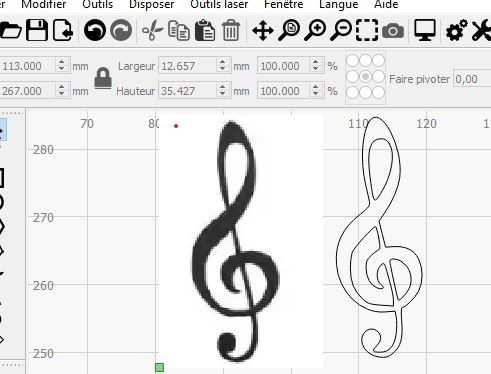Click the scissors cut icon
491x374 pixels.
(152, 30)
